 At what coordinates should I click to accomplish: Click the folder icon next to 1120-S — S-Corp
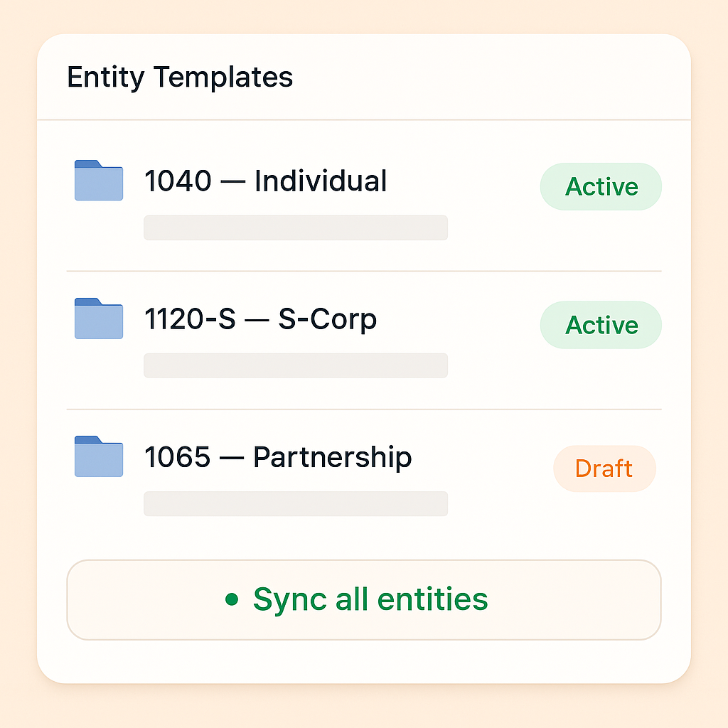coord(98,318)
